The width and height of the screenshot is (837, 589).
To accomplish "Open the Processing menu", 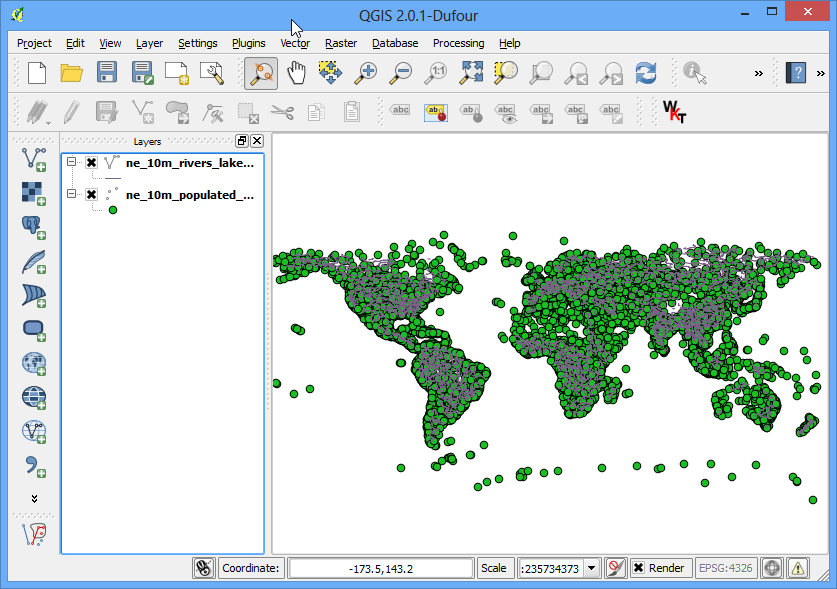I will [x=458, y=43].
